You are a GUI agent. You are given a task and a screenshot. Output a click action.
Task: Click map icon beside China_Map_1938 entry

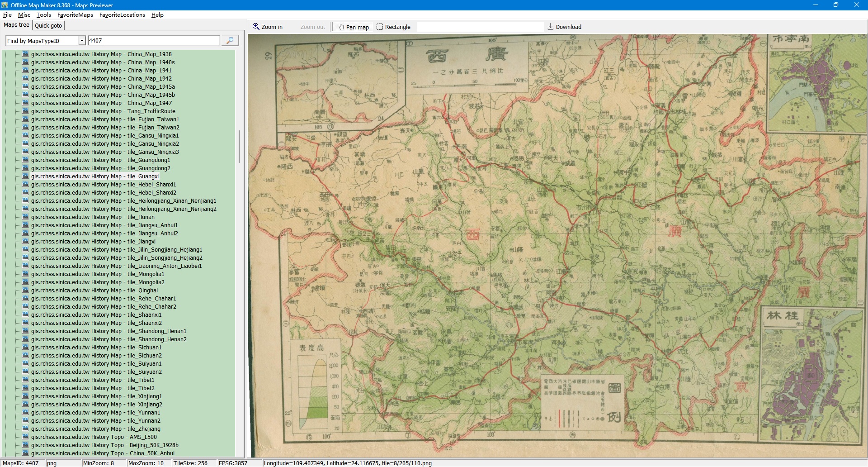25,54
